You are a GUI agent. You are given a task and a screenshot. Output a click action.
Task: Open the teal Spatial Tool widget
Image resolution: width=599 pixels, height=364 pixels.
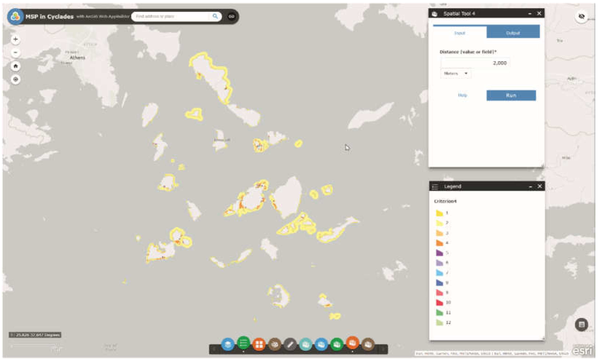306,344
